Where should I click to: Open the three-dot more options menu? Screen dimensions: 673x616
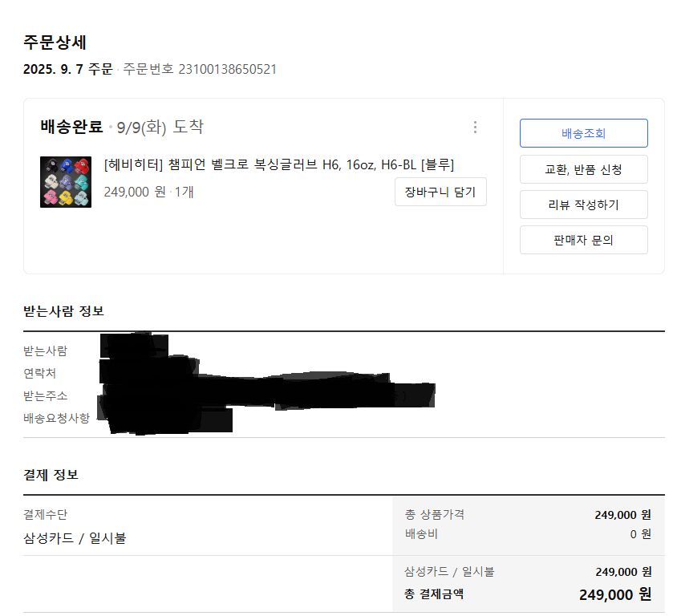(x=475, y=128)
